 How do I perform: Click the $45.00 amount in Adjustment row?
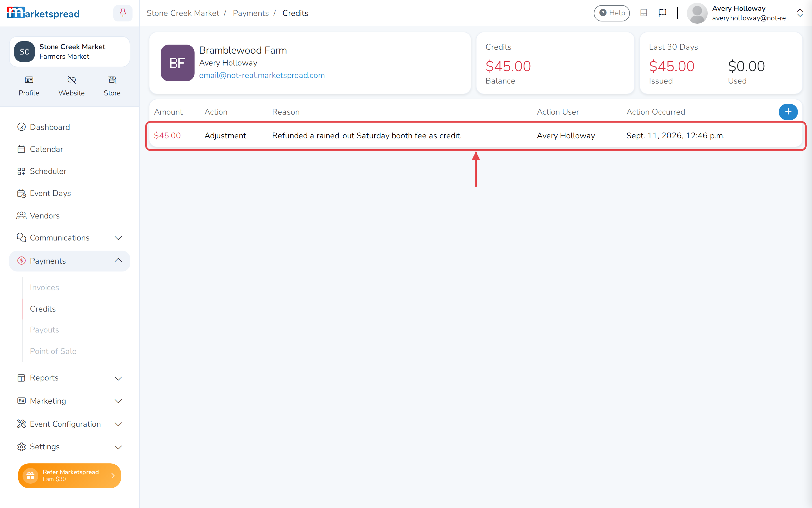(167, 136)
